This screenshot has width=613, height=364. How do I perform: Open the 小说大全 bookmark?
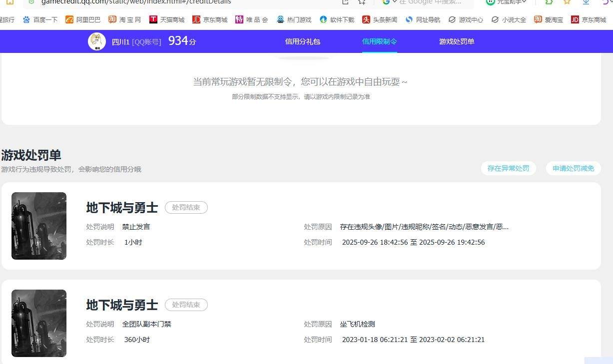[x=509, y=20]
